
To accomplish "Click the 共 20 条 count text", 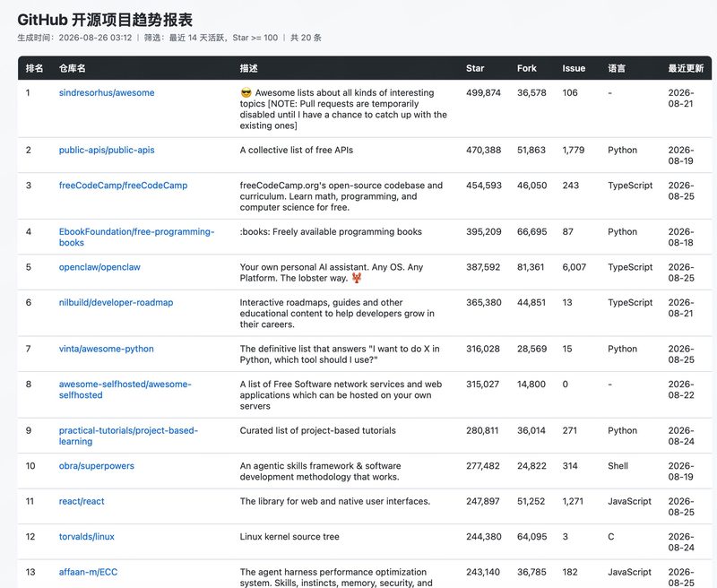I will coord(306,38).
